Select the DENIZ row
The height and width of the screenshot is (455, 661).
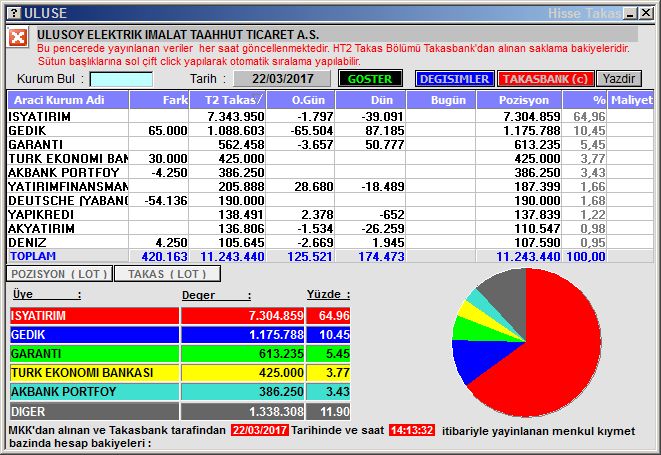pyautogui.click(x=330, y=242)
